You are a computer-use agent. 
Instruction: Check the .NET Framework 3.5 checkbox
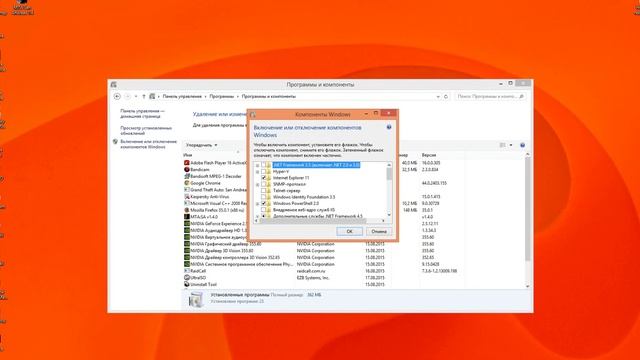264,165
